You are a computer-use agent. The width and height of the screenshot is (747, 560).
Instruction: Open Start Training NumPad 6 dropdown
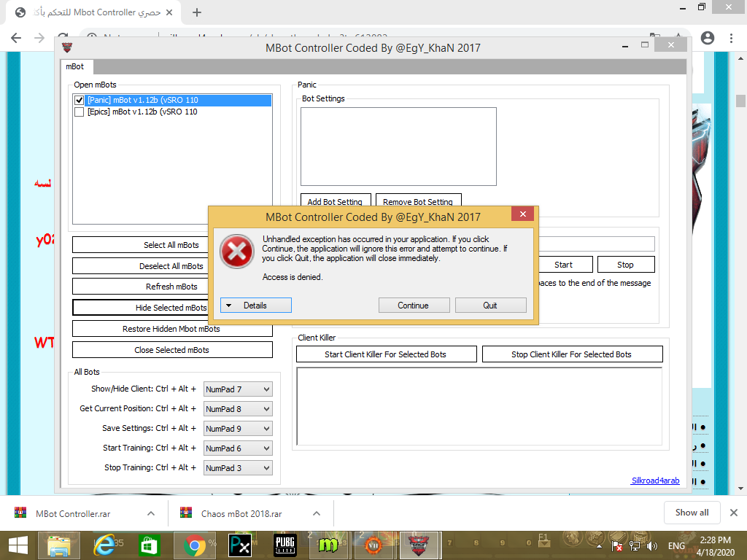(238, 448)
